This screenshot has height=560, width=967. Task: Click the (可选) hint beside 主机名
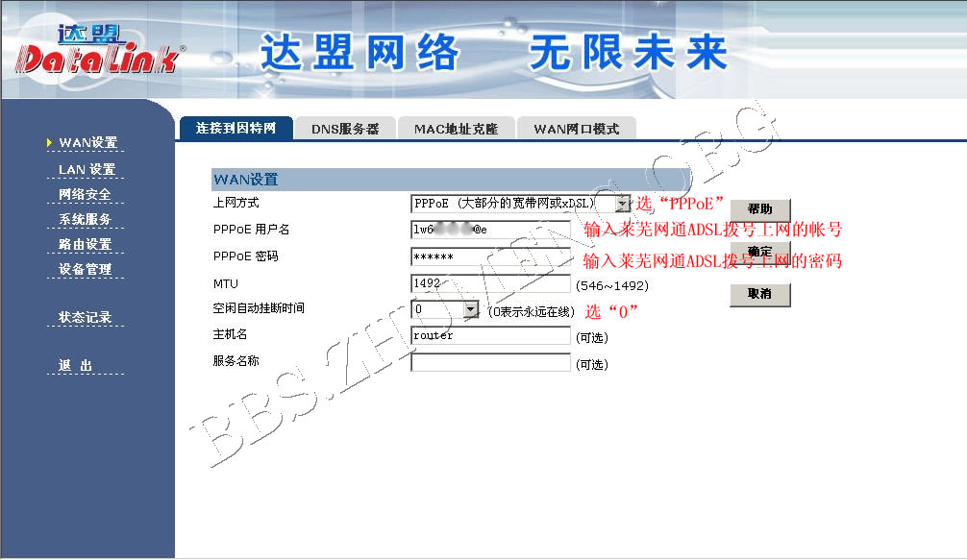[x=591, y=337]
